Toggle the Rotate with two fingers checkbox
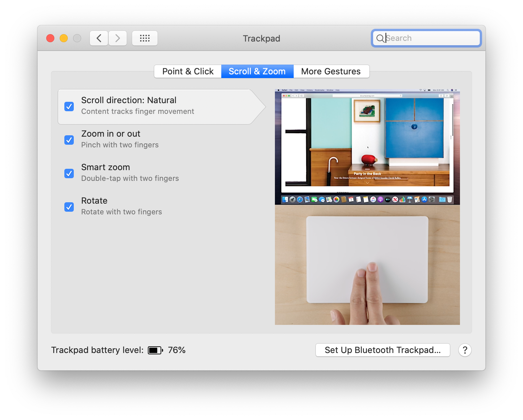This screenshot has width=523, height=420. coord(69,207)
